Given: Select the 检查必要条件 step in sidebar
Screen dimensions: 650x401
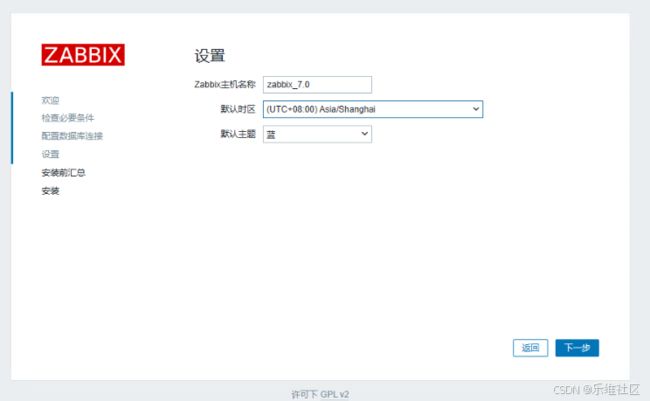Looking at the screenshot, I should click(x=68, y=118).
